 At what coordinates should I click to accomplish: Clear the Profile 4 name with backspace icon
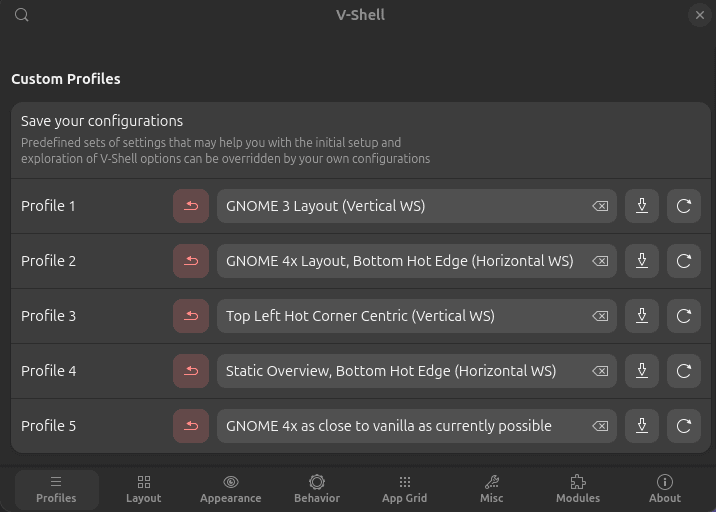tap(600, 371)
